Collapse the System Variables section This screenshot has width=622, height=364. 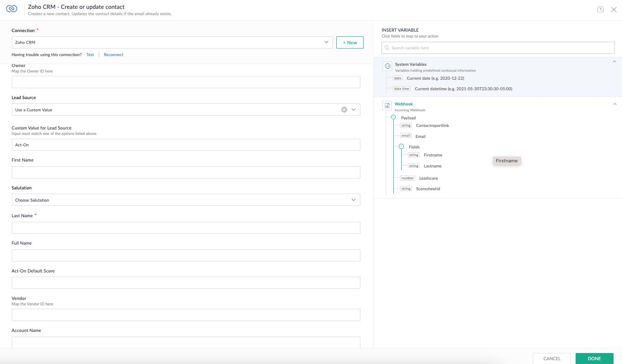pyautogui.click(x=614, y=62)
